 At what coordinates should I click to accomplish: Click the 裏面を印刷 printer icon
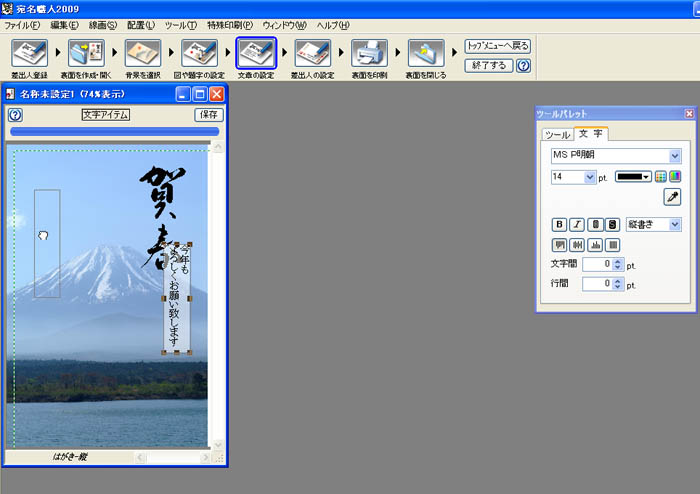(369, 54)
